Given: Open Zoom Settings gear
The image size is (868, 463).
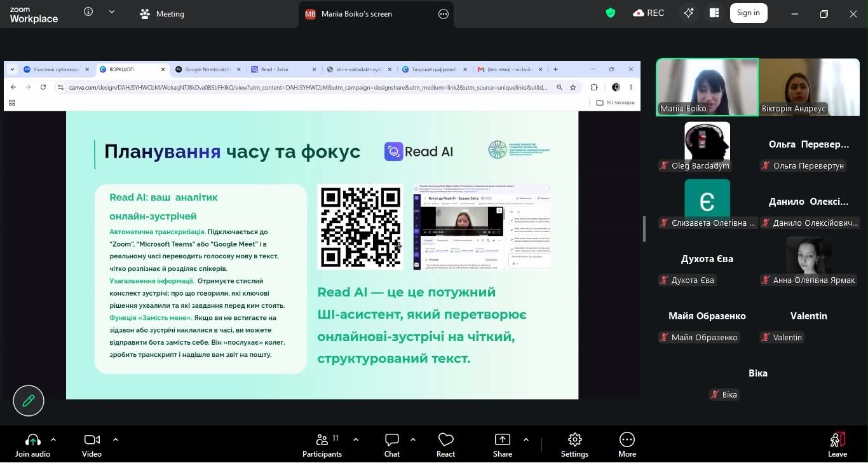Looking at the screenshot, I should (x=575, y=445).
